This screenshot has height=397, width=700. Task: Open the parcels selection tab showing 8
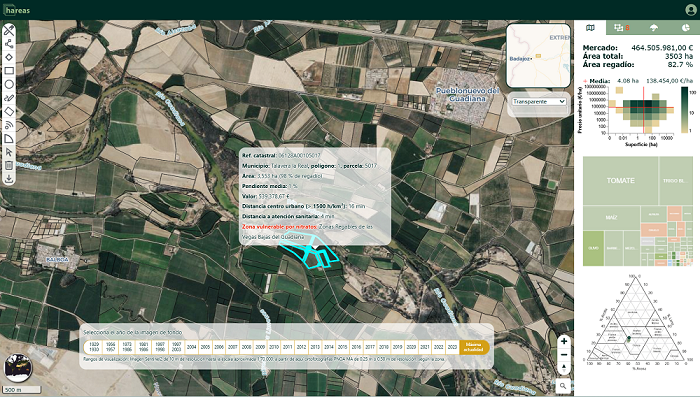(622, 28)
